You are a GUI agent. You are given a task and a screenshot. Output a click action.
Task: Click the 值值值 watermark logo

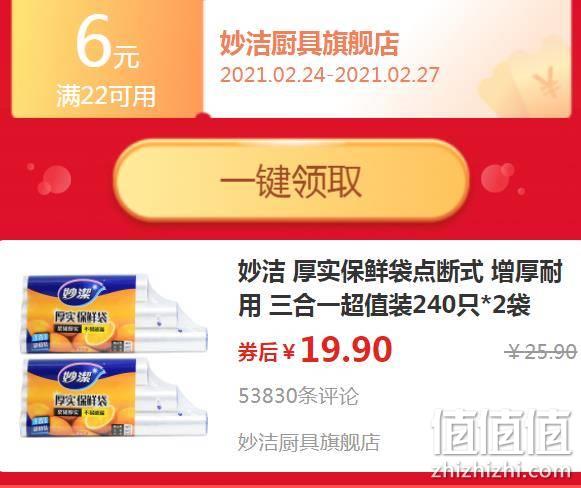502,432
